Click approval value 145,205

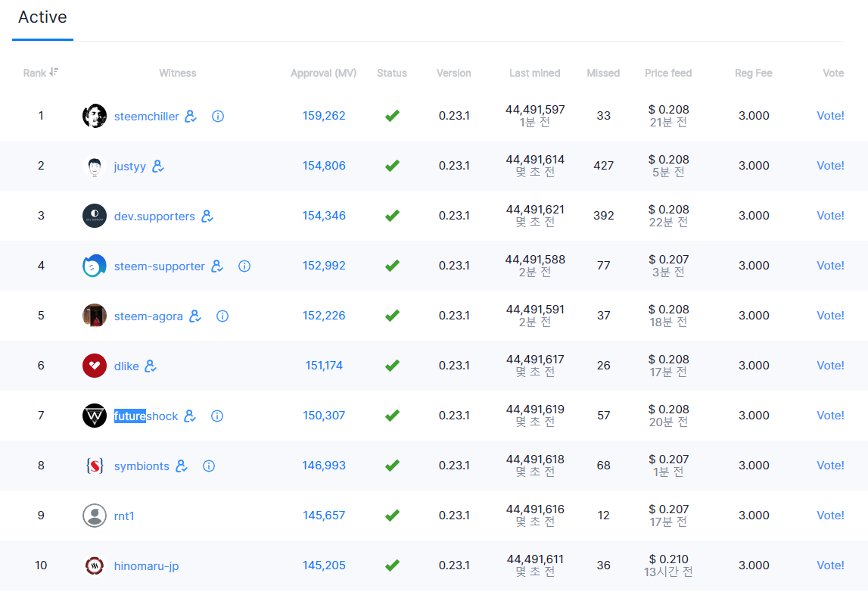click(x=324, y=565)
